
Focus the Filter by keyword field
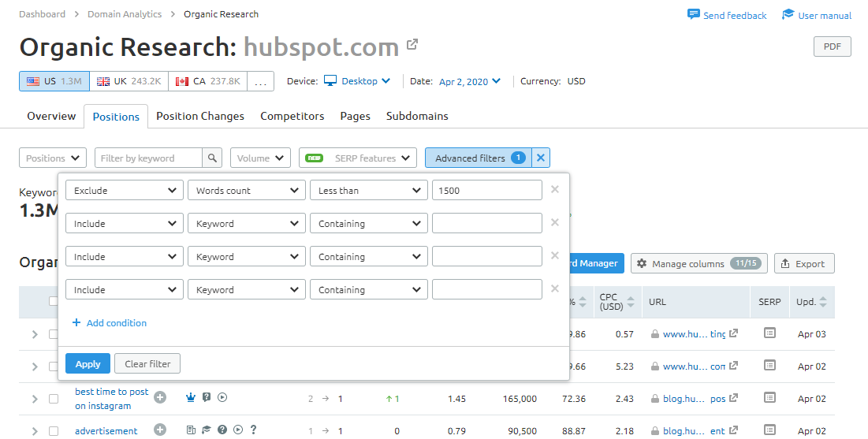click(148, 158)
